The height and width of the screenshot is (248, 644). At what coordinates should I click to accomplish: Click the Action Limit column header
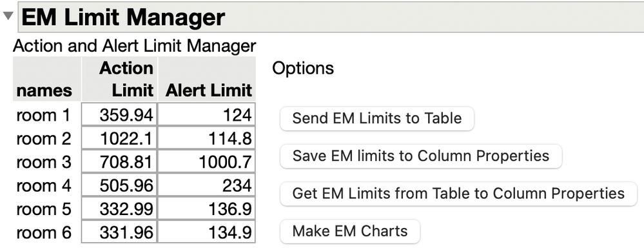pos(119,79)
